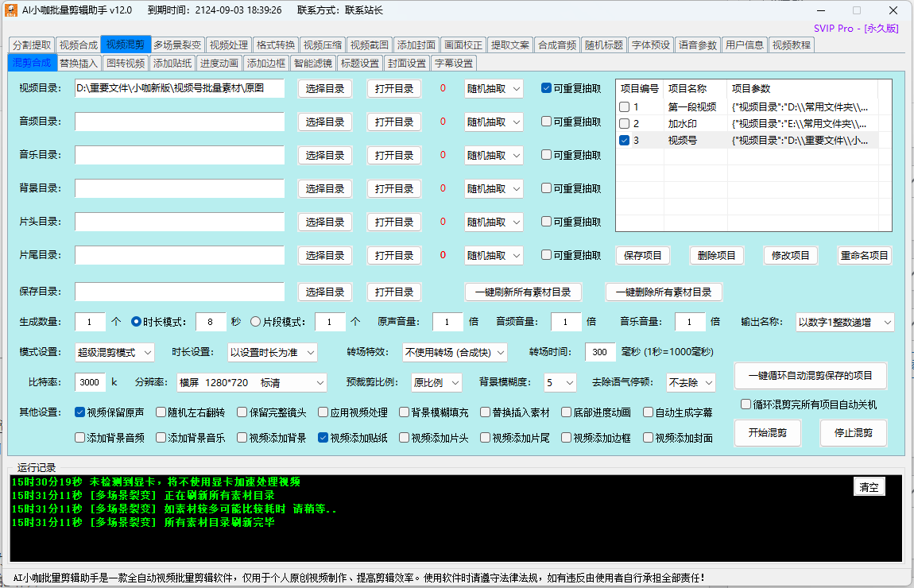Viewport: 914px width, 588px height.
Task: Click 选择目录 button for 视频目录
Action: (x=325, y=89)
